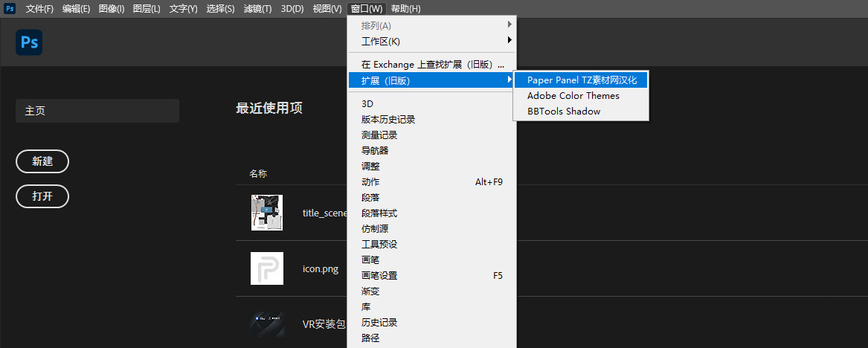
Task: Click the Photoshop logo in the title bar
Action: point(10,8)
